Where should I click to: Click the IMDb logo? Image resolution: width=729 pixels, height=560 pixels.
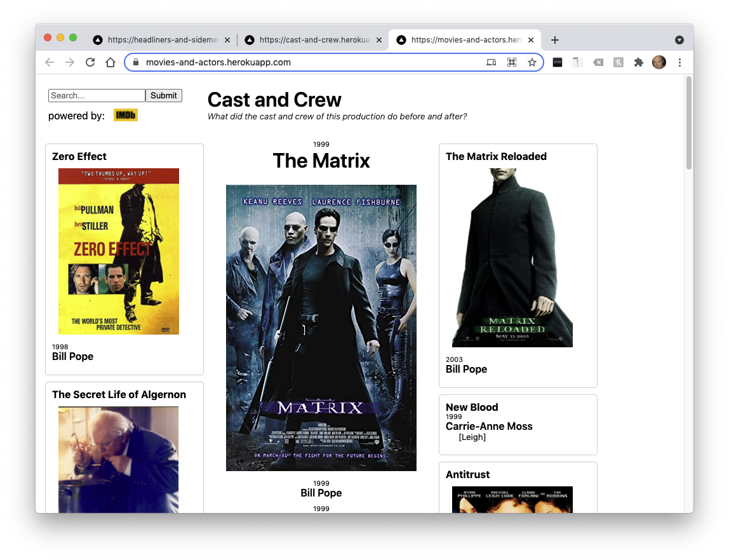click(126, 116)
